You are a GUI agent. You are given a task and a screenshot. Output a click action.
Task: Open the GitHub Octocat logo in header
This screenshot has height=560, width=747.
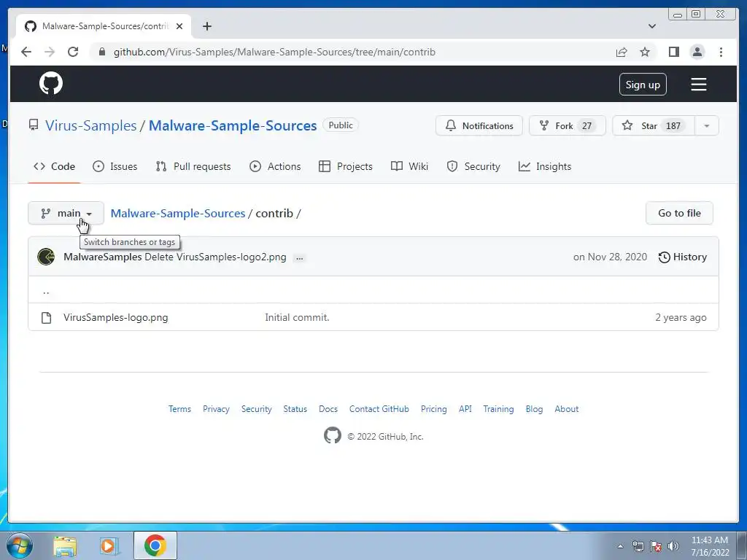tap(51, 84)
